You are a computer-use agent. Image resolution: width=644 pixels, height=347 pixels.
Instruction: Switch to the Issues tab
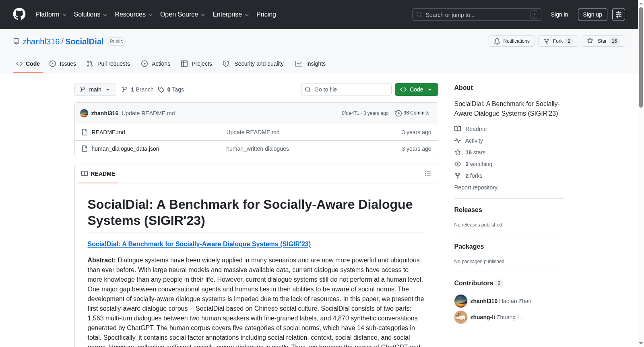click(x=63, y=64)
